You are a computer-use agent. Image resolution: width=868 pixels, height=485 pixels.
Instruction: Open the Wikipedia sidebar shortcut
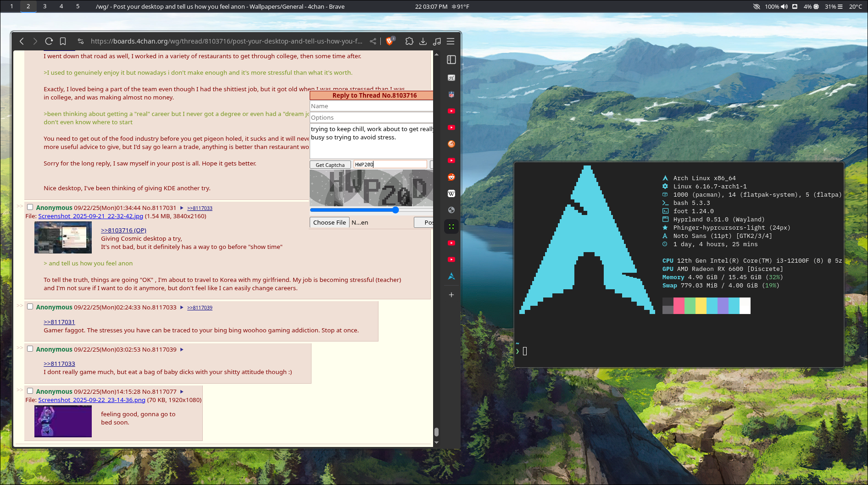coord(451,193)
